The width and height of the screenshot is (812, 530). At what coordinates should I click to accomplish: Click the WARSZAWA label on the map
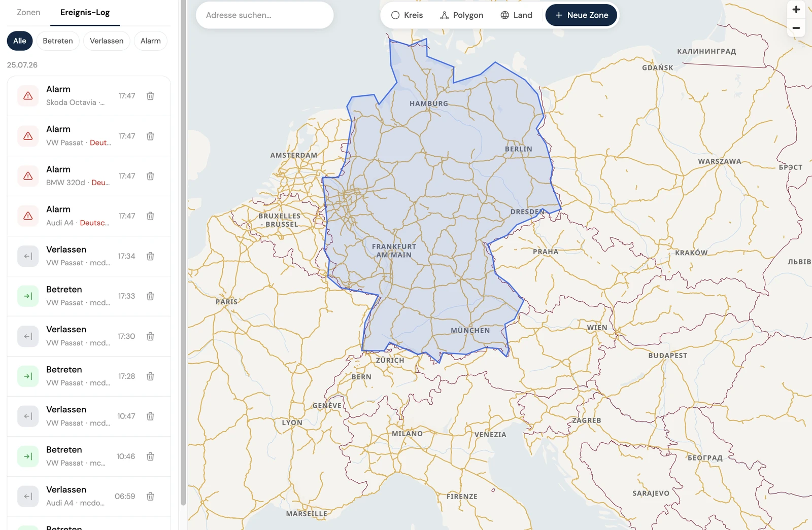click(x=720, y=161)
